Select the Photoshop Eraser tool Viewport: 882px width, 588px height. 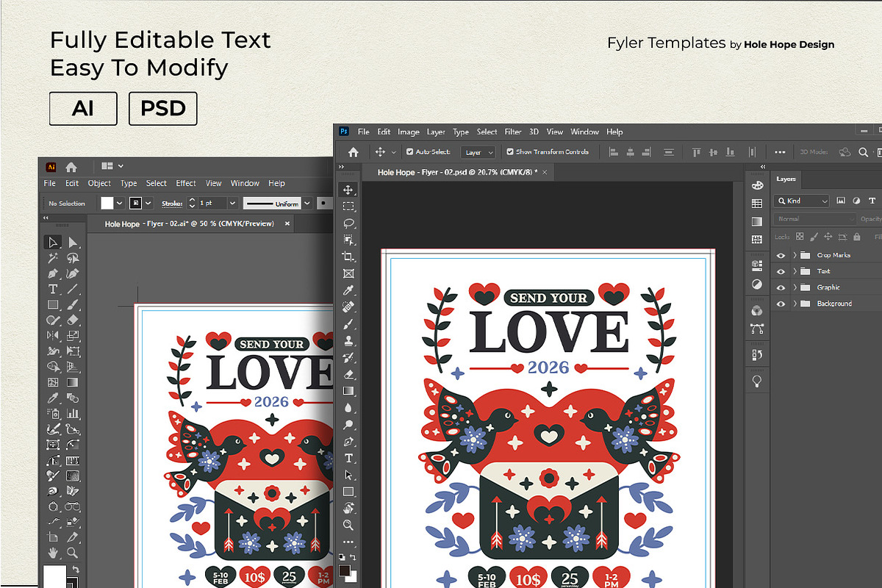pos(348,374)
